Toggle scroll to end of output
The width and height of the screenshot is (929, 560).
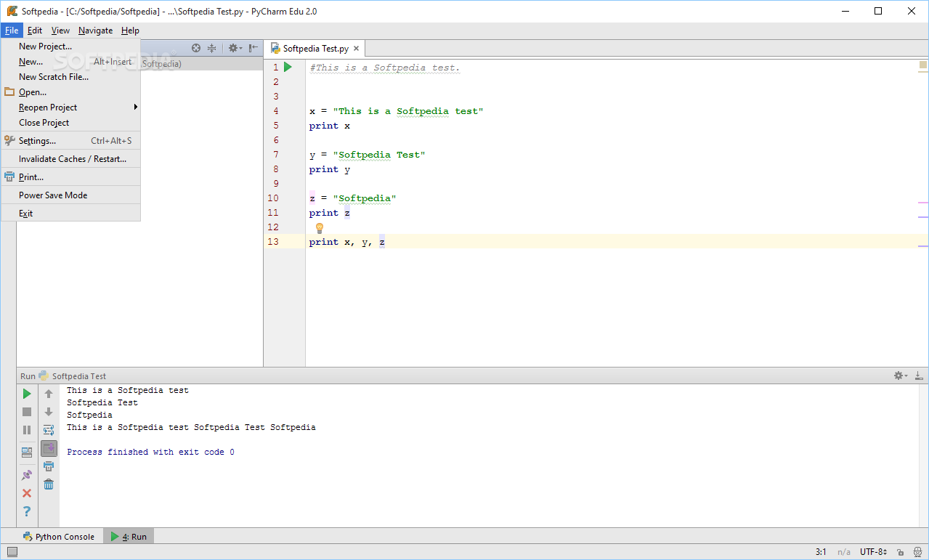(49, 448)
